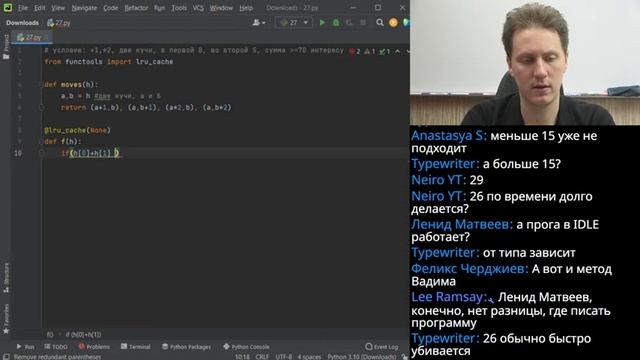Place cursor on 'from functools import lru_cache' line
The image size is (640, 360).
pos(109,62)
